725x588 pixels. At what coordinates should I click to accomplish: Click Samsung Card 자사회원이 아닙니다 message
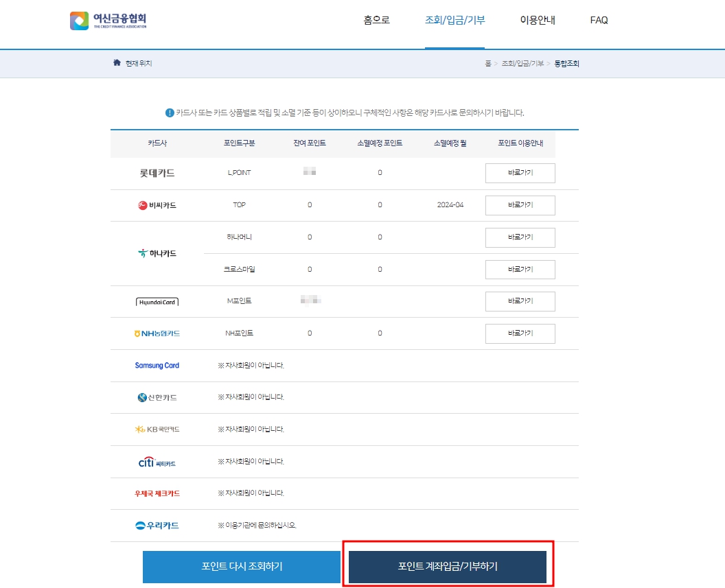click(251, 366)
